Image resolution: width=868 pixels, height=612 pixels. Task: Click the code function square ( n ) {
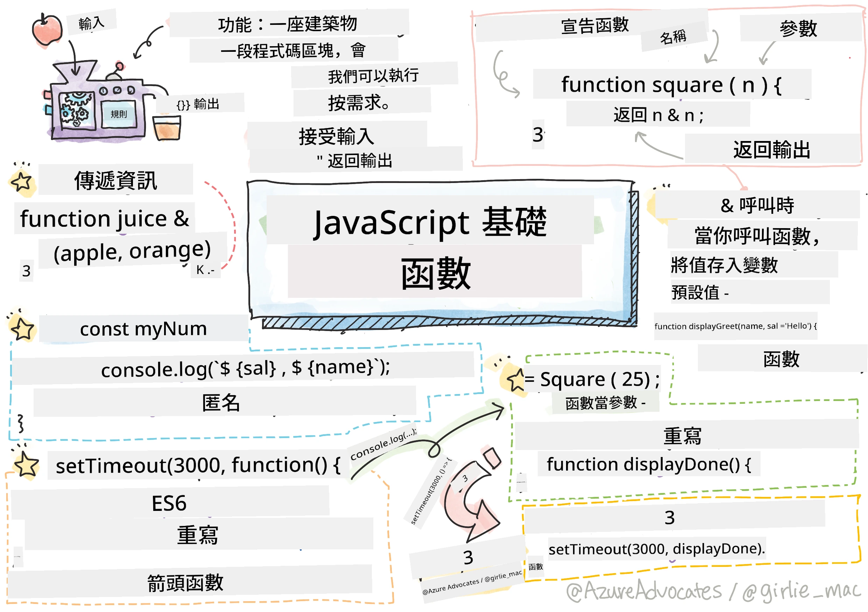click(672, 85)
